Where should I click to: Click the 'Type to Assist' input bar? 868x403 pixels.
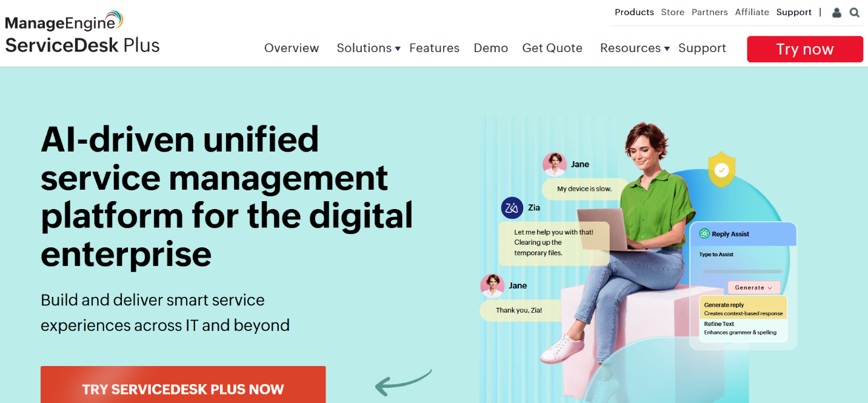[743, 271]
